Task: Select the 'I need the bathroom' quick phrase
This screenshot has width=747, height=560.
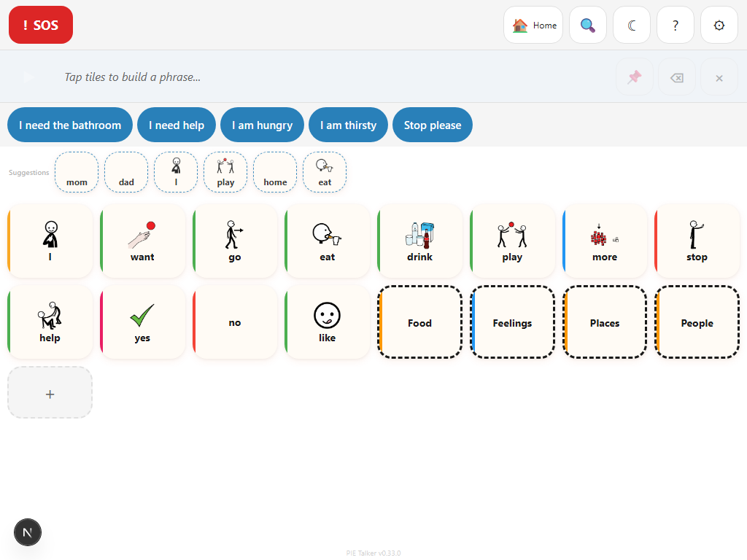Action: click(x=70, y=125)
